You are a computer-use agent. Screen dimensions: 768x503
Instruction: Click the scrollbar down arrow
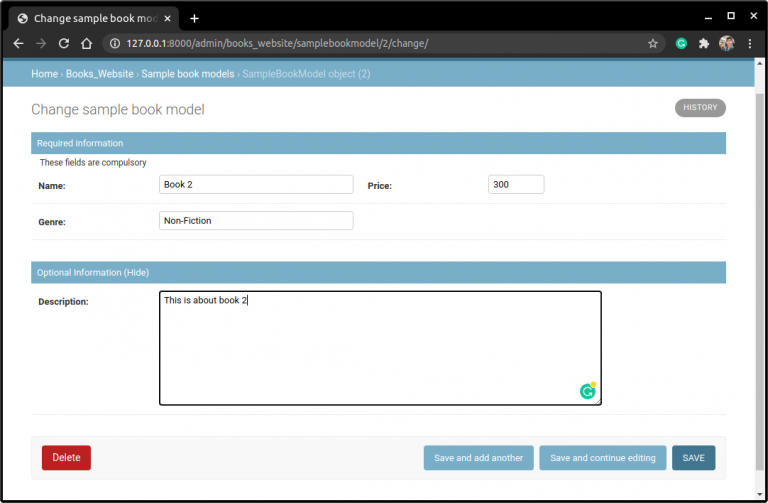click(760, 494)
